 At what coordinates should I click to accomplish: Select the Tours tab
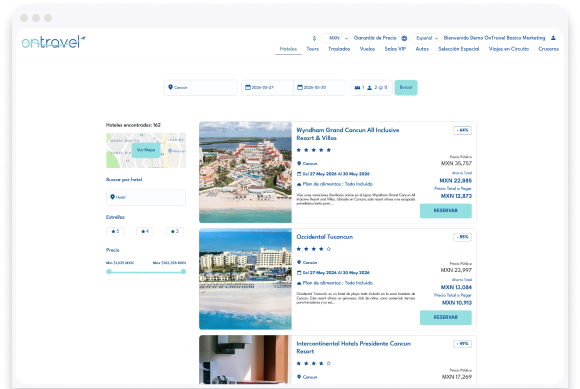click(313, 49)
